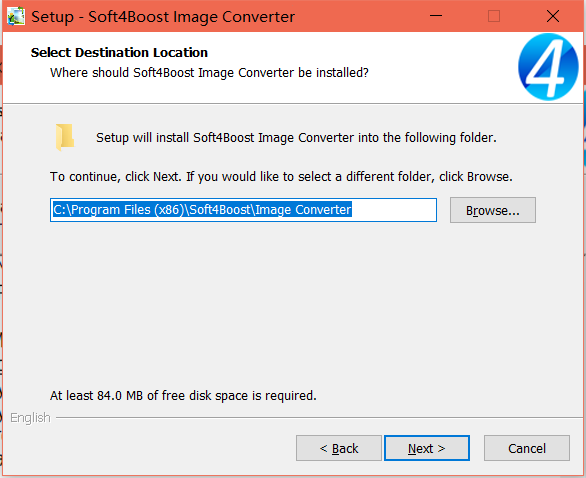The height and width of the screenshot is (478, 586).
Task: Cancel the installation
Action: click(x=527, y=448)
